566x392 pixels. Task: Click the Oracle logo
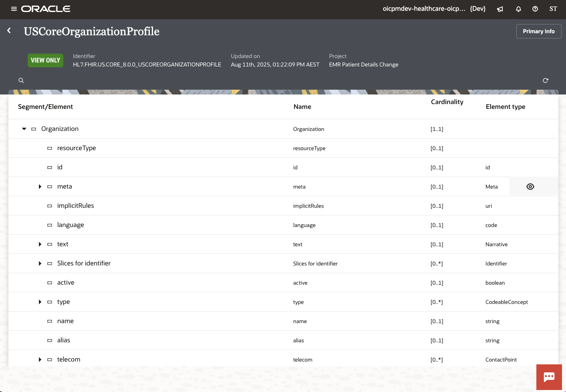point(45,8)
